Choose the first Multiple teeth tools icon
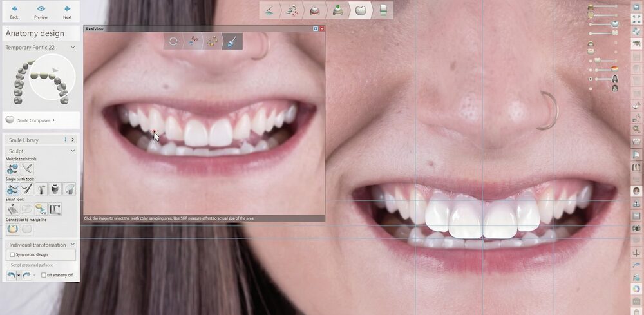Screen dimensions: 644x315 (12, 168)
